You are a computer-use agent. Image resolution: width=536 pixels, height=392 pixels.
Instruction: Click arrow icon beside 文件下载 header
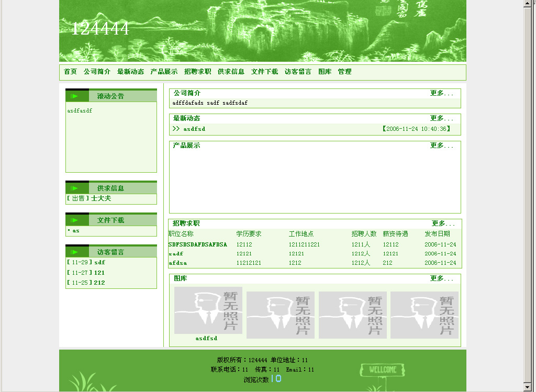click(74, 220)
